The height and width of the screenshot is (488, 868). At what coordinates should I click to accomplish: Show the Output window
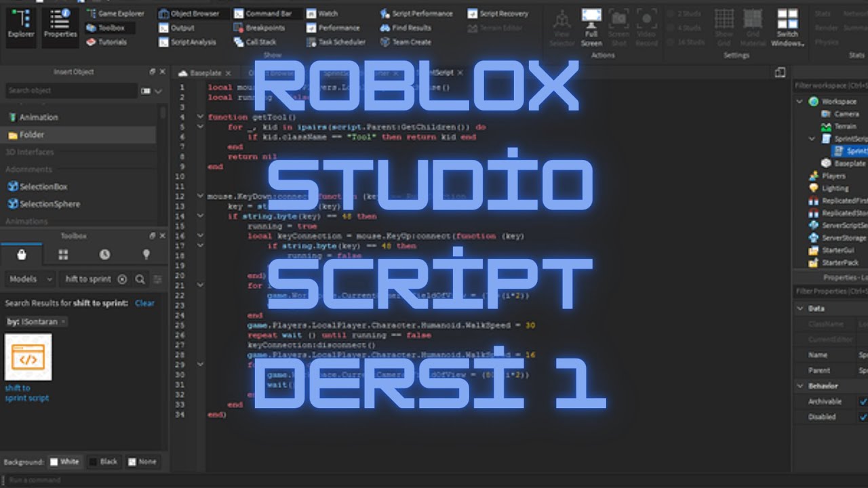tap(177, 28)
